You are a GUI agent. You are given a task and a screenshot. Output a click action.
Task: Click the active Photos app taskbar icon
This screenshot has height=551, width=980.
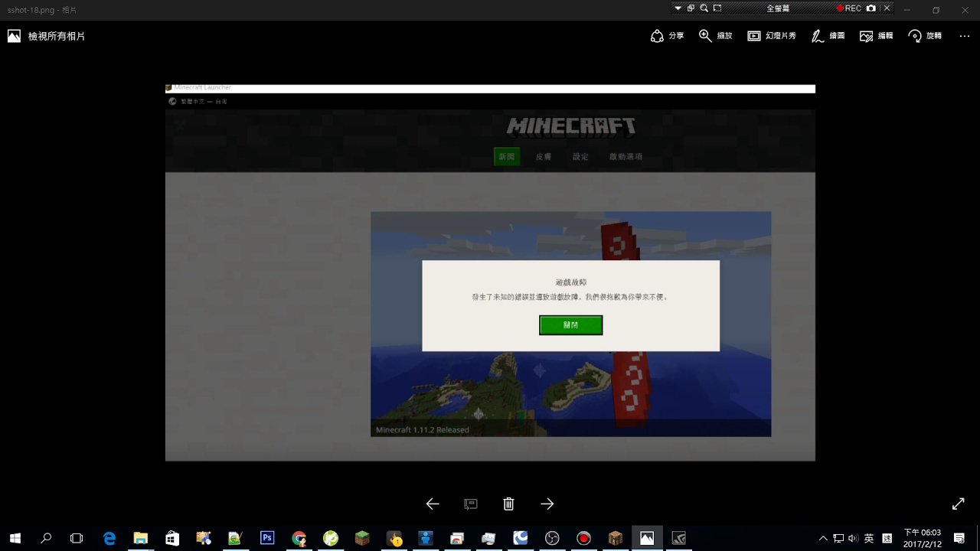click(647, 538)
